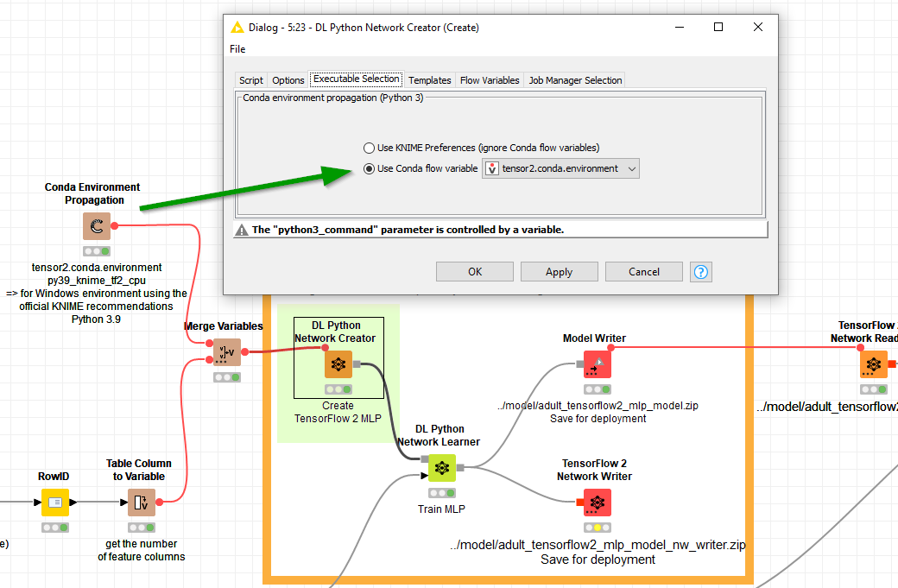Click the help question mark button
898x588 pixels.
[x=700, y=271]
